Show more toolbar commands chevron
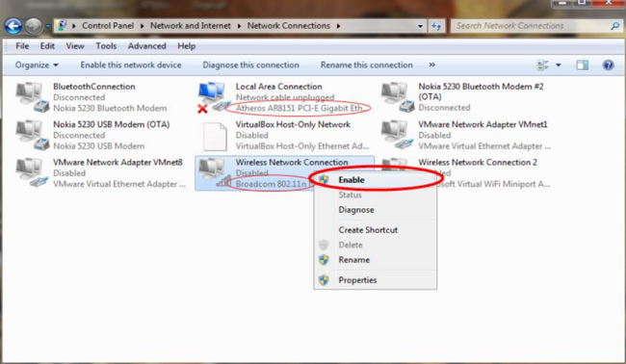The image size is (626, 364). [x=432, y=65]
